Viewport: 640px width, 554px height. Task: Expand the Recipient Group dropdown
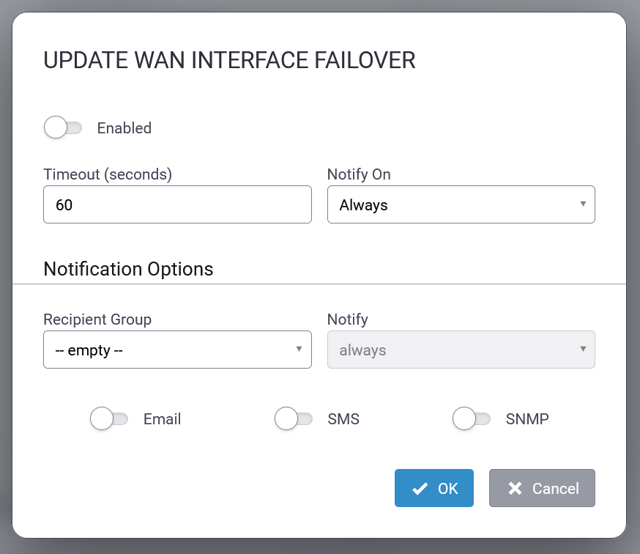(177, 350)
